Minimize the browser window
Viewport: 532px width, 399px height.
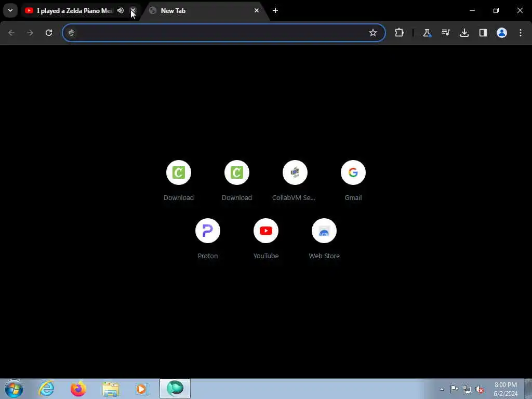coord(472,10)
